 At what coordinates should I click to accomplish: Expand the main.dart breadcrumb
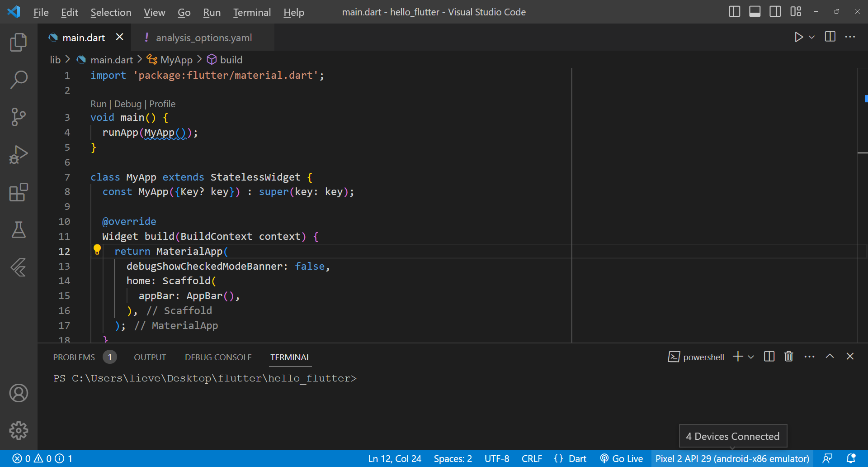(105, 60)
